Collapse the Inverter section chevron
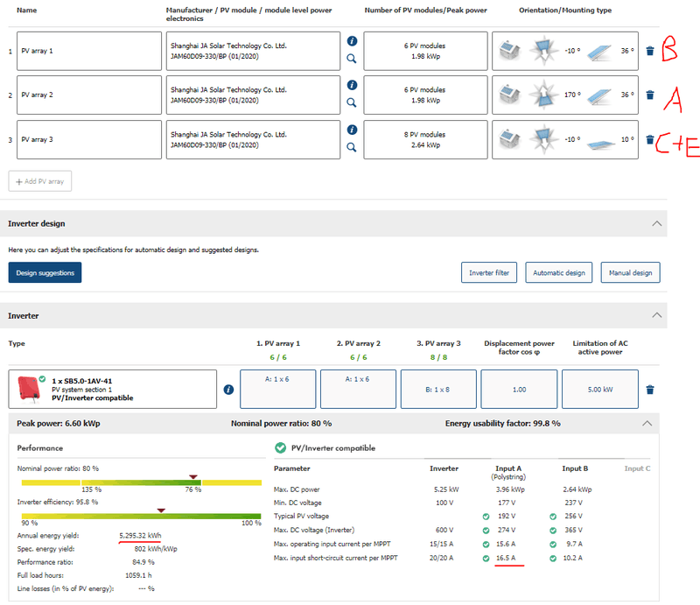700x605 pixels. [657, 315]
